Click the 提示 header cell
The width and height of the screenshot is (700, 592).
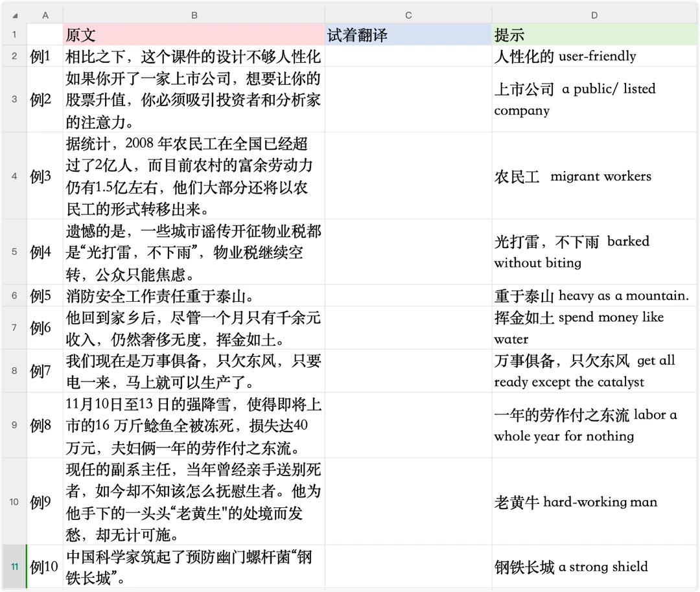(x=594, y=34)
